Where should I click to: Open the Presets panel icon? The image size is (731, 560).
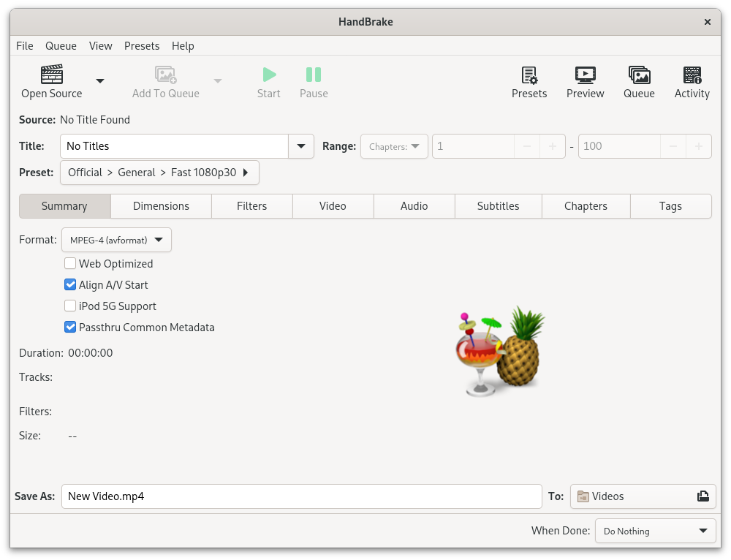(x=529, y=75)
